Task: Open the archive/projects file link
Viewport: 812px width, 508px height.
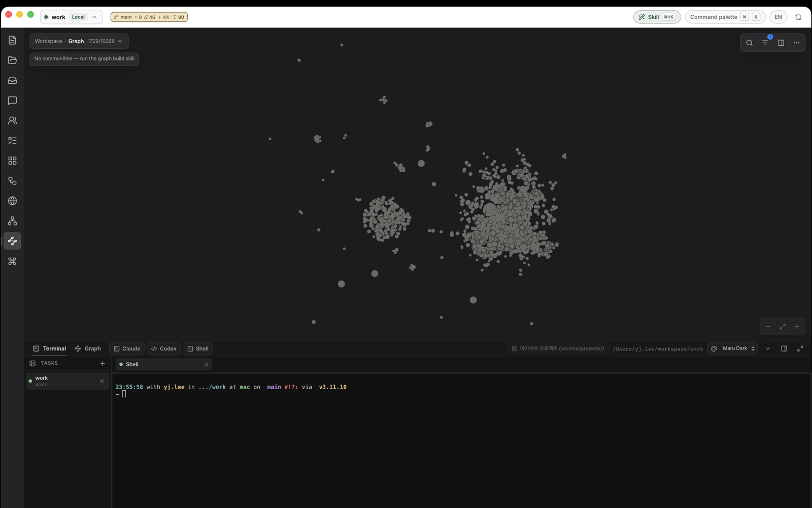Action: [558, 348]
